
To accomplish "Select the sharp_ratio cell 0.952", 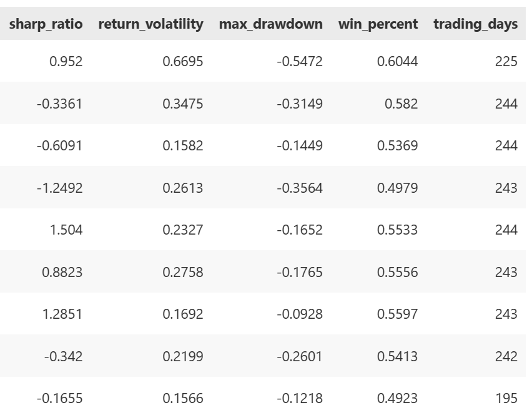I will (67, 62).
